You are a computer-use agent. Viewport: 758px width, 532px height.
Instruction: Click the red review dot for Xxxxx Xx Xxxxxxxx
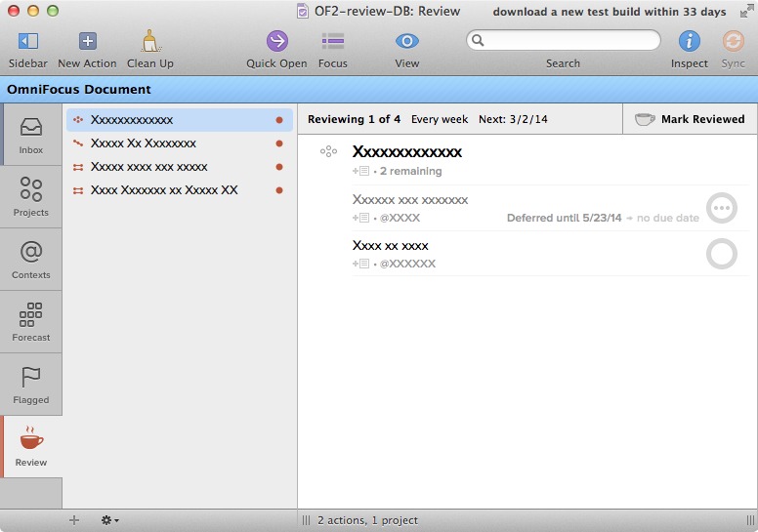point(279,143)
